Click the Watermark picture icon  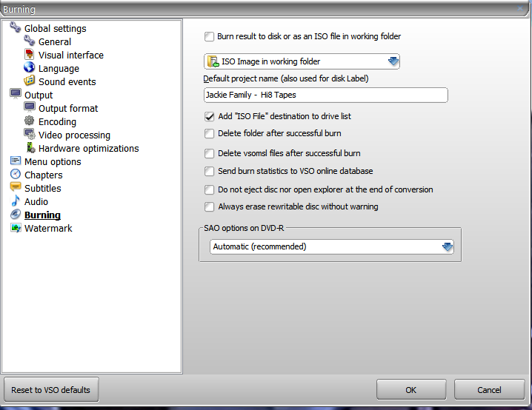coord(16,228)
